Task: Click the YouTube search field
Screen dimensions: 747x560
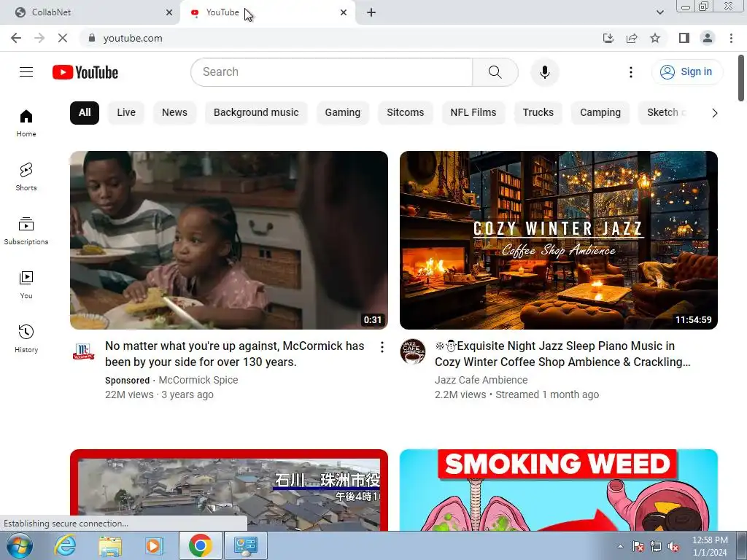Action: click(332, 72)
